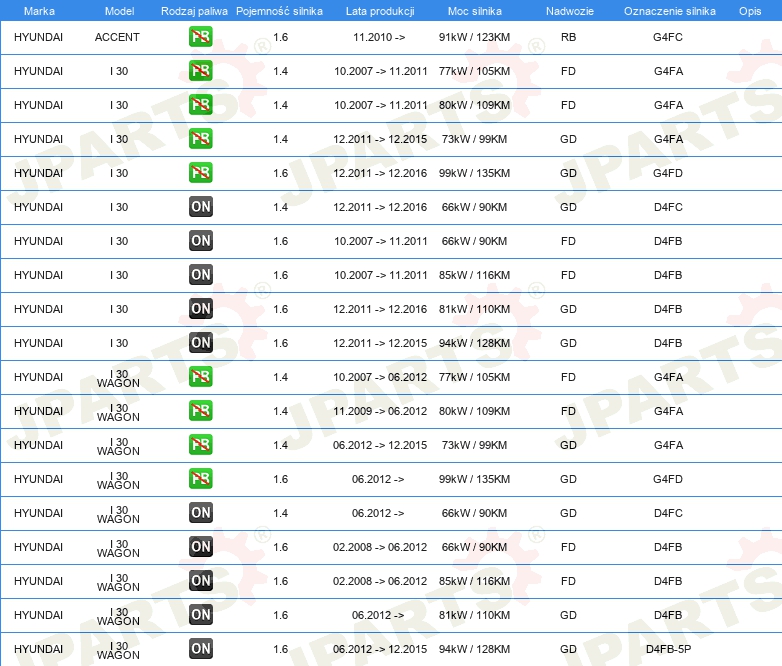The width and height of the screenshot is (782, 666).
Task: Click ON diesel icon for I 30 85kW / 116KM 11.2011 row
Action: (x=200, y=274)
